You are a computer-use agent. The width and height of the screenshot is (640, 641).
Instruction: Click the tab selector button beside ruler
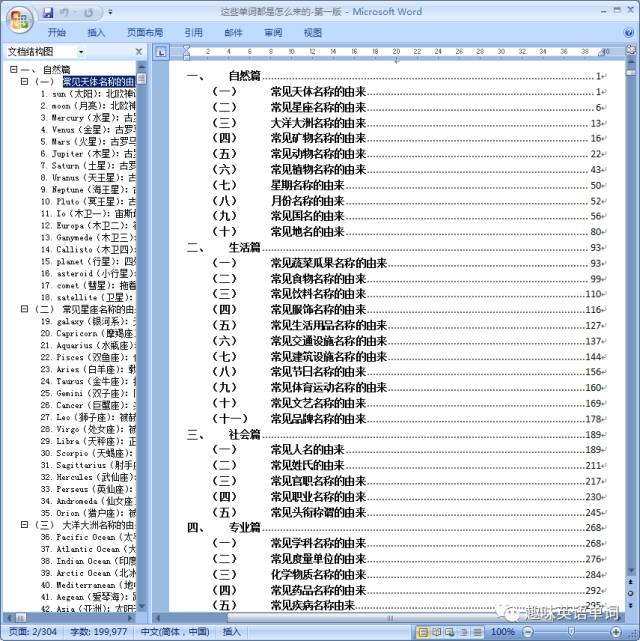[x=161, y=52]
